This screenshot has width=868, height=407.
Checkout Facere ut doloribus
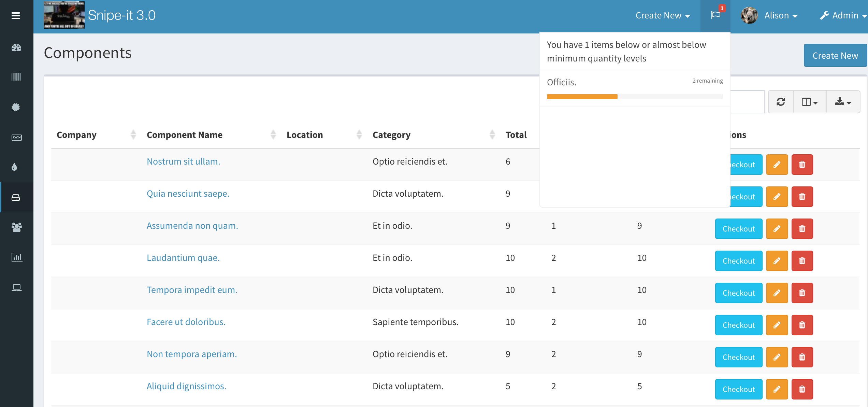point(739,325)
